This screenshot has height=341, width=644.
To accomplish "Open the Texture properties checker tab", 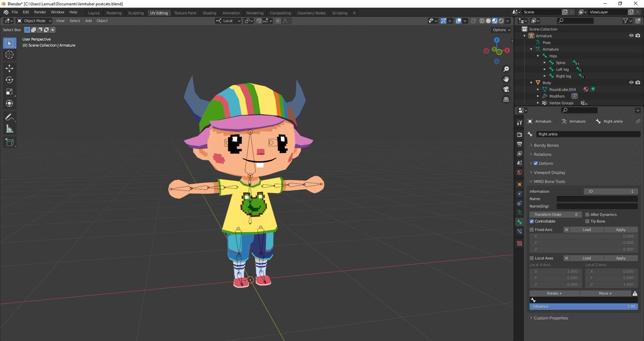I will 519,243.
